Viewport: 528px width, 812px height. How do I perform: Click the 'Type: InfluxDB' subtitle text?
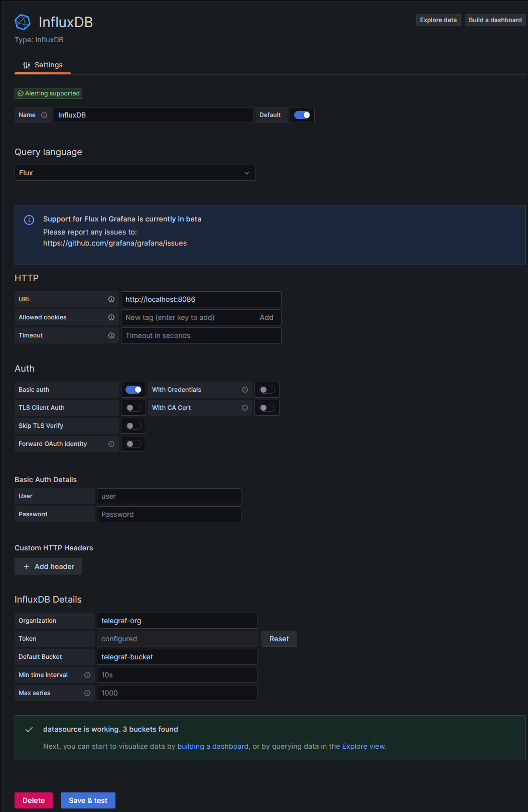click(39, 40)
